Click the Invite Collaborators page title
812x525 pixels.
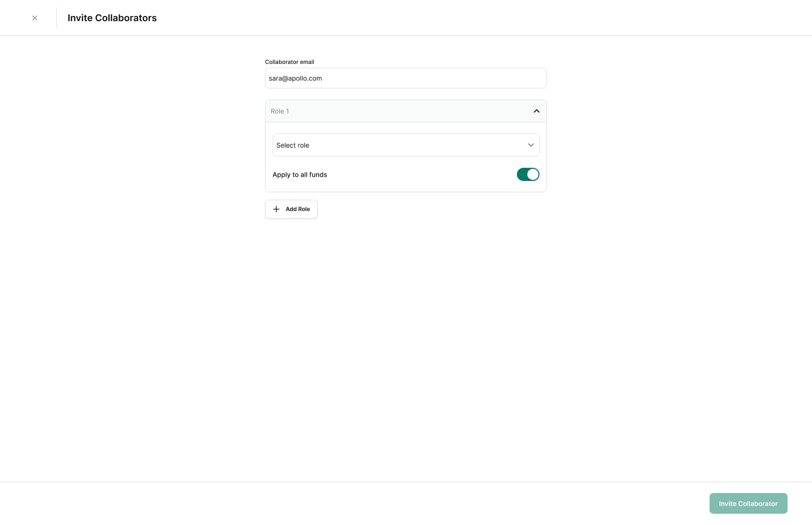tap(112, 18)
